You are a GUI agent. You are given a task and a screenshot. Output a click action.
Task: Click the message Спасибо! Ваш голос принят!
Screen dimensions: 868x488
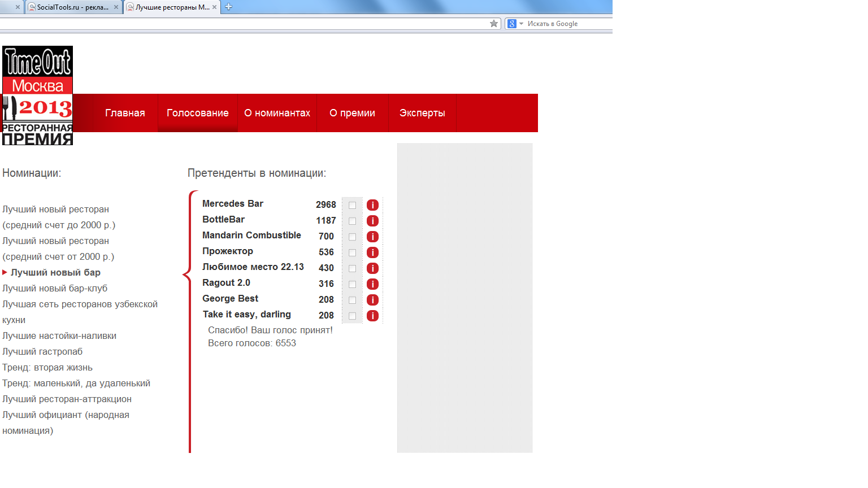(x=270, y=330)
